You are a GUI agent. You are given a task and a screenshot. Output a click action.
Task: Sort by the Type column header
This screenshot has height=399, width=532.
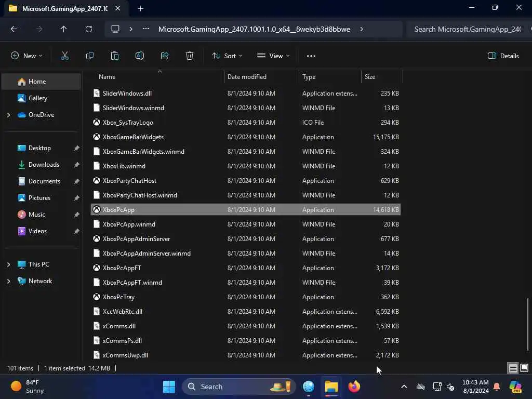pos(330,77)
